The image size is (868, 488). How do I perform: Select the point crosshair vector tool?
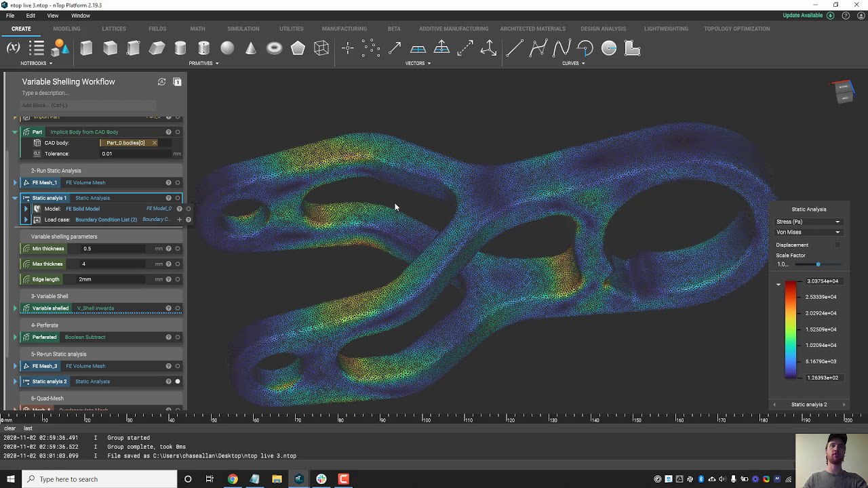click(x=347, y=48)
